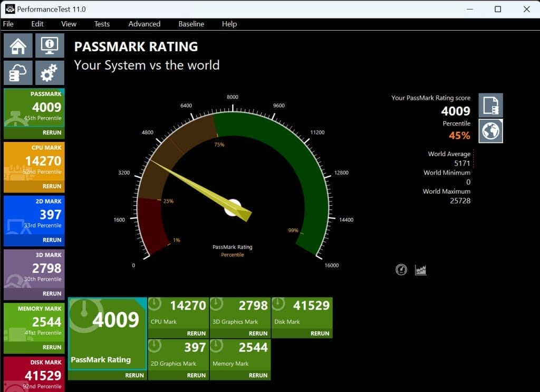Select the 2D MARK 397 sidebar tile
540x392 pixels.
(x=34, y=215)
